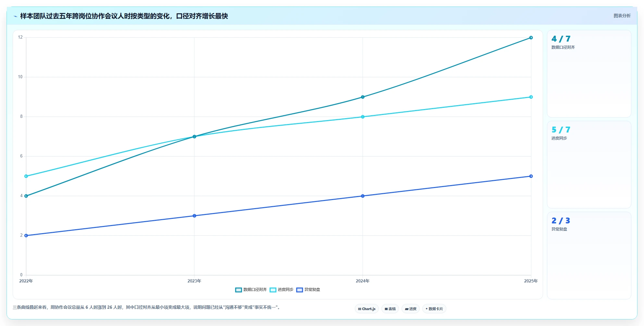This screenshot has width=644, height=326.
Task: Click the y-axis label 8
Action: point(21,117)
